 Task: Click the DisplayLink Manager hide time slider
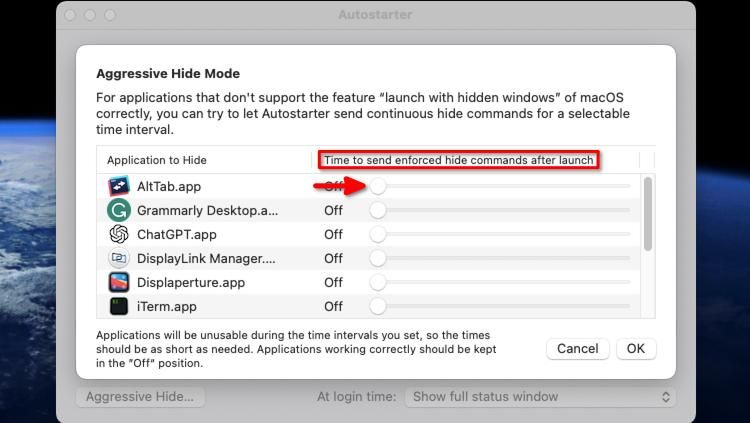coord(378,258)
